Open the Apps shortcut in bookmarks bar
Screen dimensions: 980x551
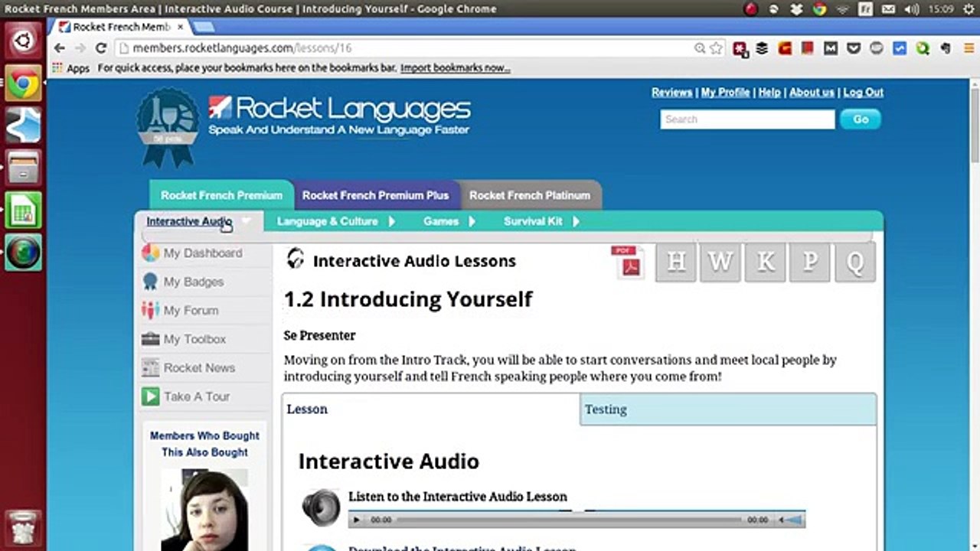tap(70, 68)
